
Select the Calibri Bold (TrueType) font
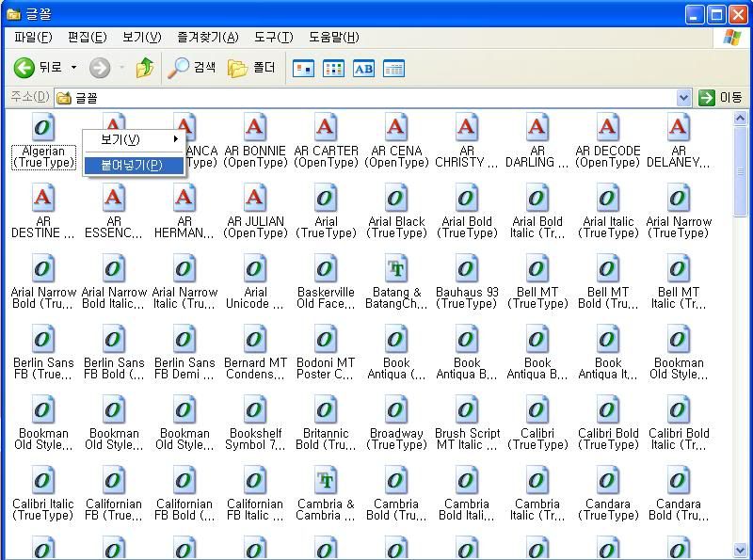[x=608, y=424]
